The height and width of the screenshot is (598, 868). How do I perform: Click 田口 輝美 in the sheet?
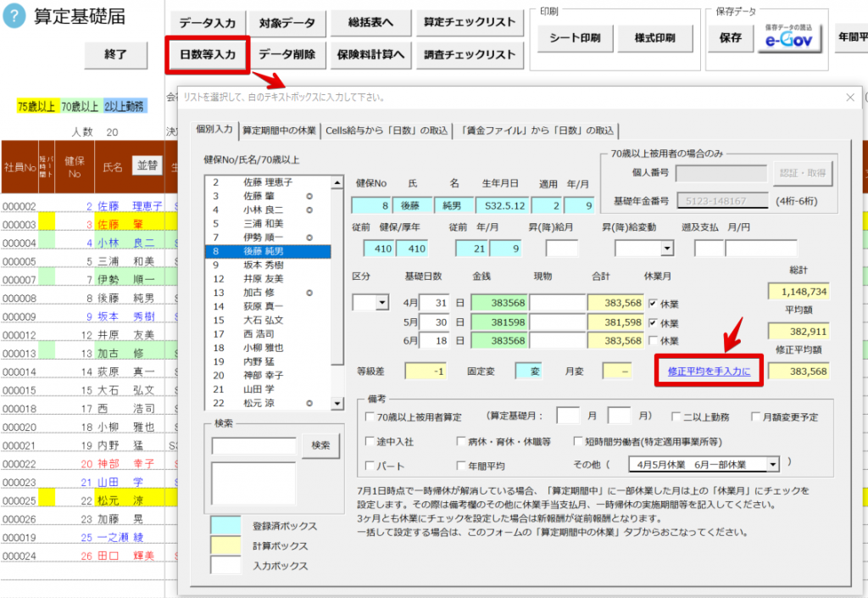[x=125, y=556]
